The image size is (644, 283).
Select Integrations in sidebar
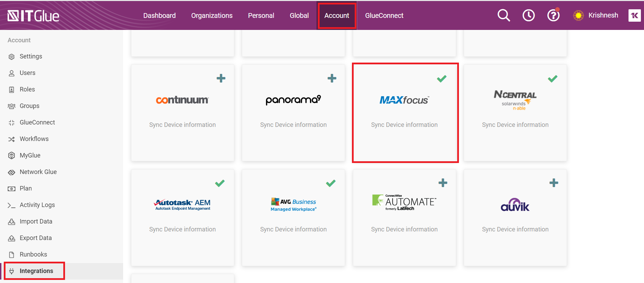36,271
